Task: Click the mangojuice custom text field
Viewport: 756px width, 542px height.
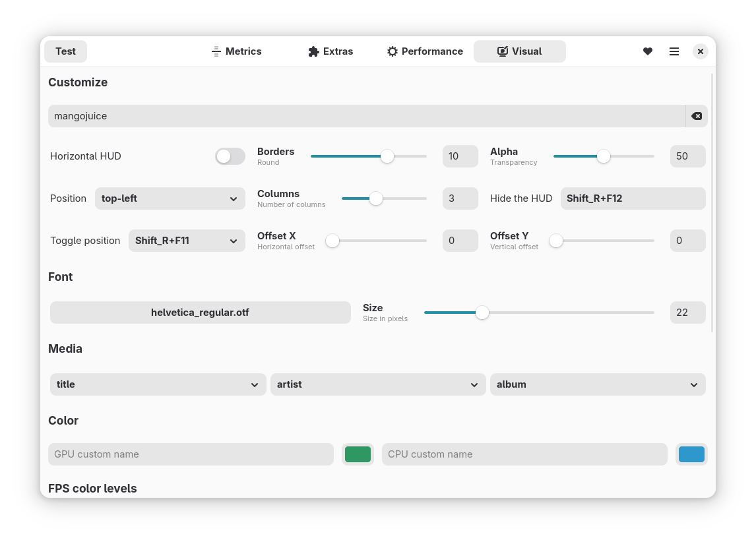Action: [366, 116]
